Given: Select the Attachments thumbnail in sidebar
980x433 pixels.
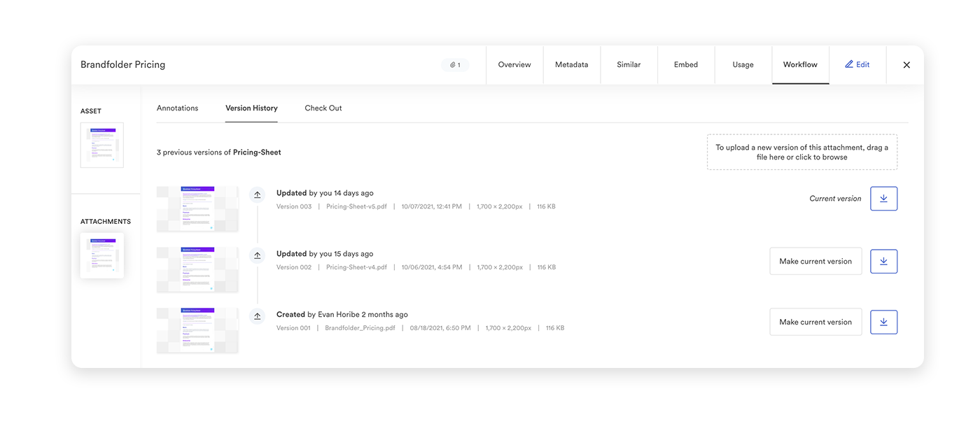Looking at the screenshot, I should pos(102,255).
